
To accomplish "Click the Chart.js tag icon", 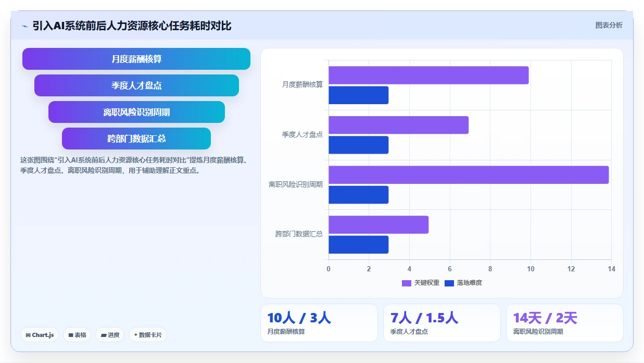I will [x=28, y=335].
